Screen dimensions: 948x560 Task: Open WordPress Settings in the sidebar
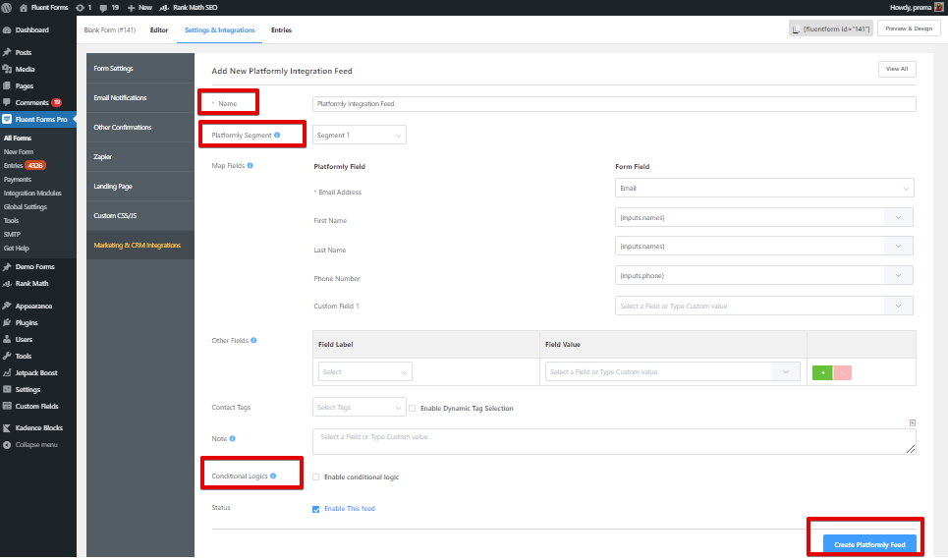28,389
